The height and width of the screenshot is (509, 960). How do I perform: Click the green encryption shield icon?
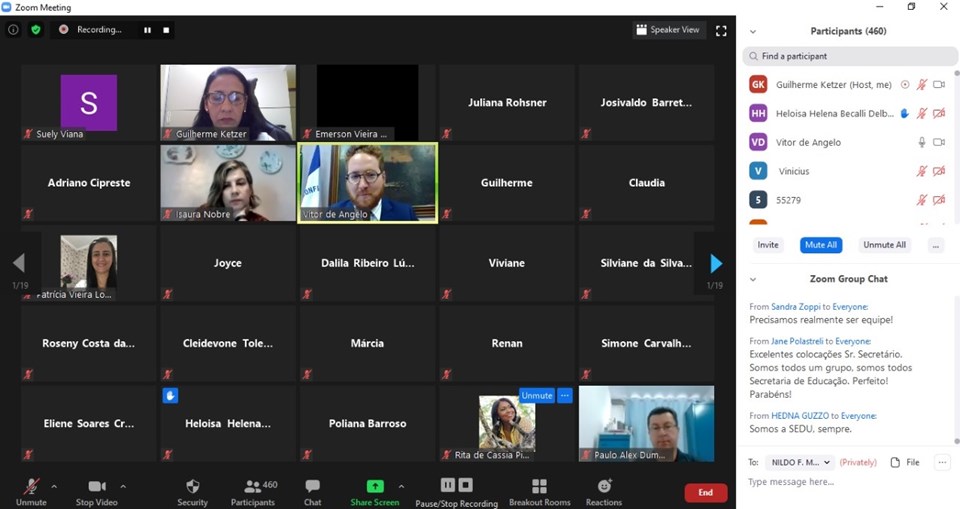pyautogui.click(x=36, y=30)
